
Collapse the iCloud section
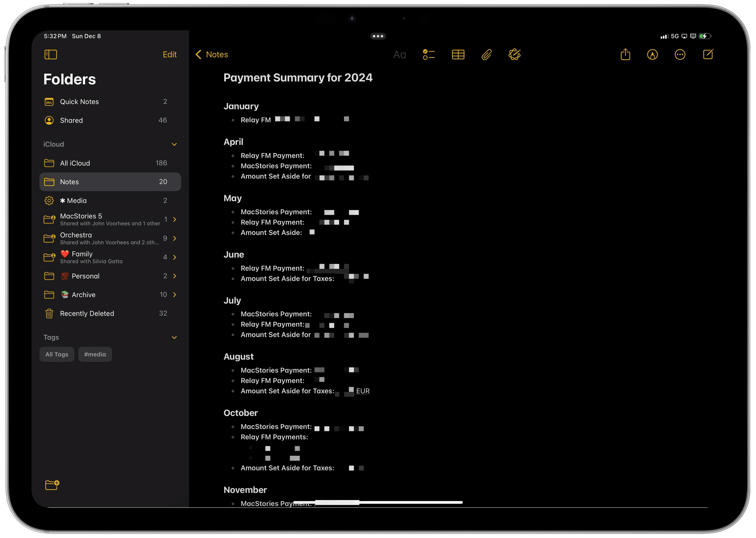[x=174, y=144]
